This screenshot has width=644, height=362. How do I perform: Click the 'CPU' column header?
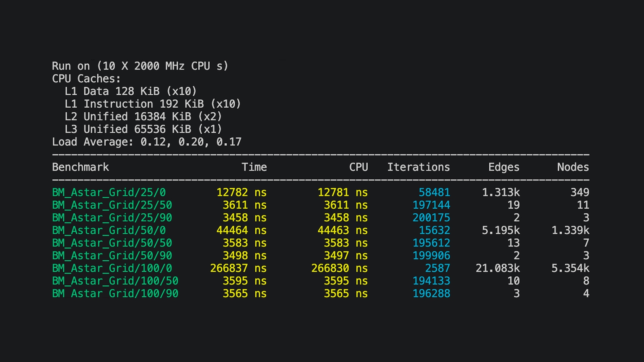coord(358,167)
